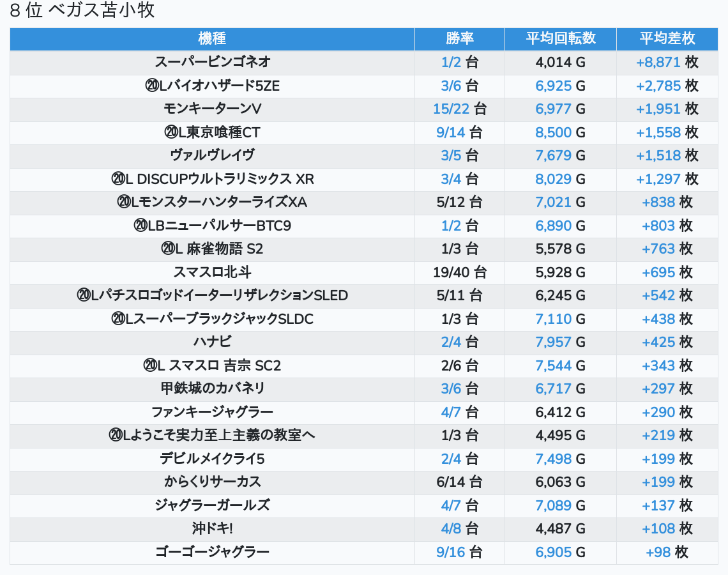Click the 機種 column header

(212, 38)
